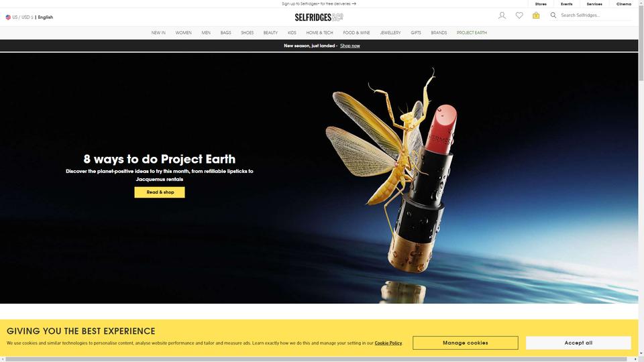Select the English language option

(46, 17)
